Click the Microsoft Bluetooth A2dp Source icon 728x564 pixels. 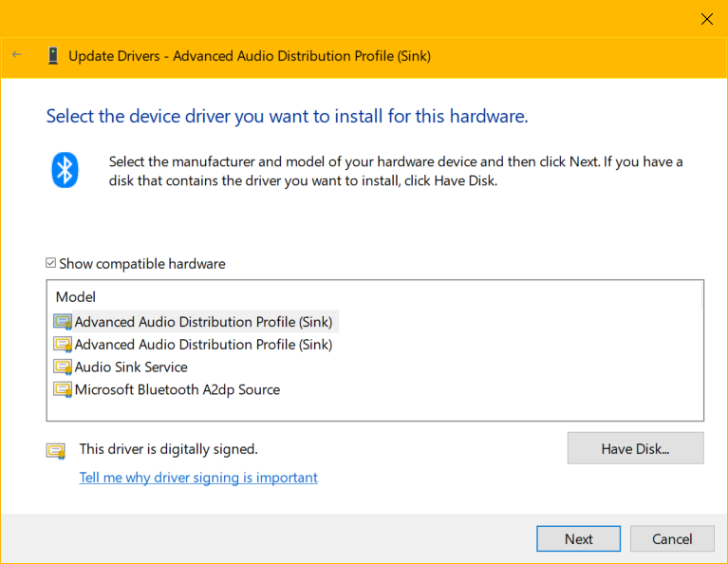63,390
